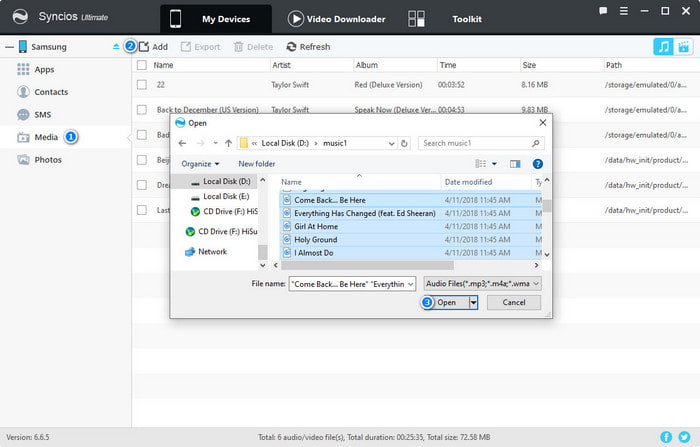
Task: Click the change view icon in Open dialog
Action: 480,164
